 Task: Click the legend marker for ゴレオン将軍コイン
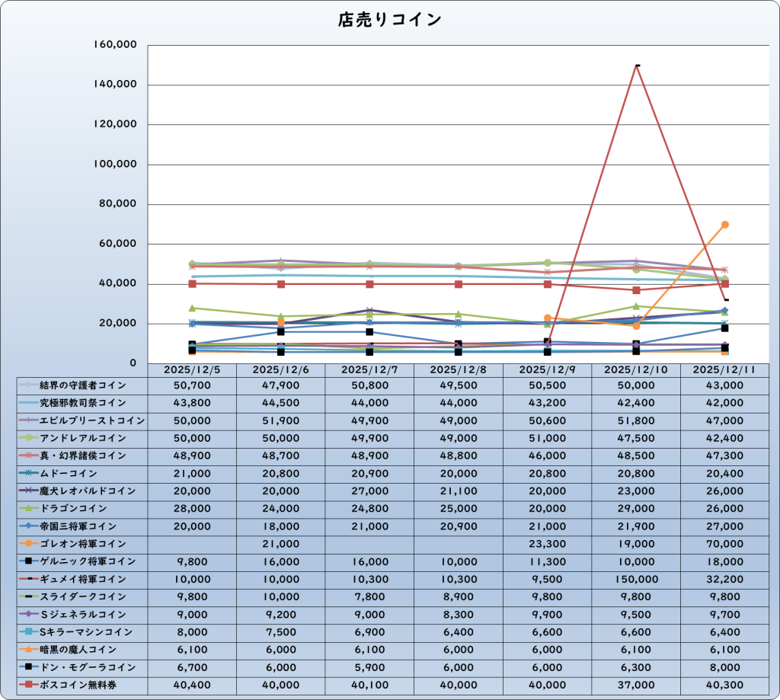[x=28, y=544]
